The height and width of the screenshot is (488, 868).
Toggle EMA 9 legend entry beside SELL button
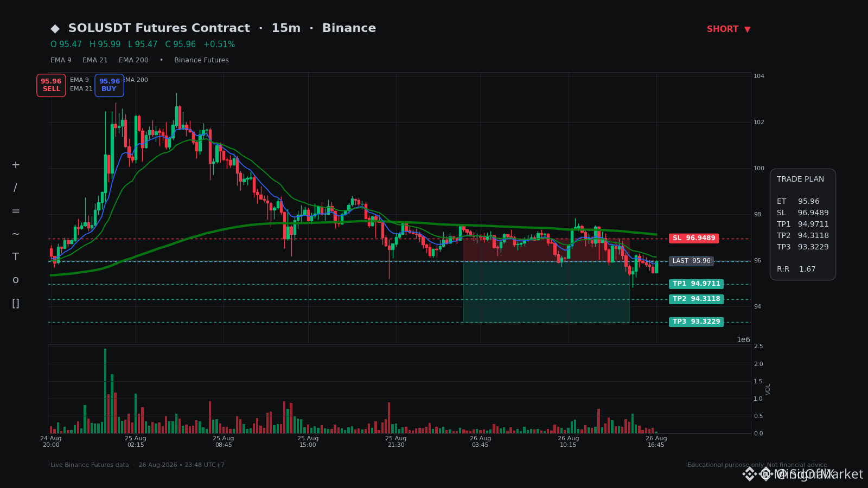tap(79, 80)
